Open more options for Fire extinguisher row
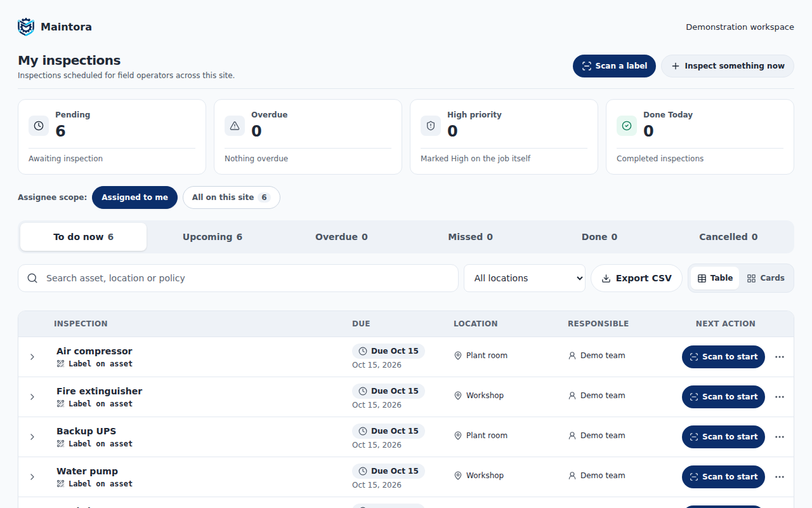This screenshot has width=812, height=508. (x=780, y=397)
